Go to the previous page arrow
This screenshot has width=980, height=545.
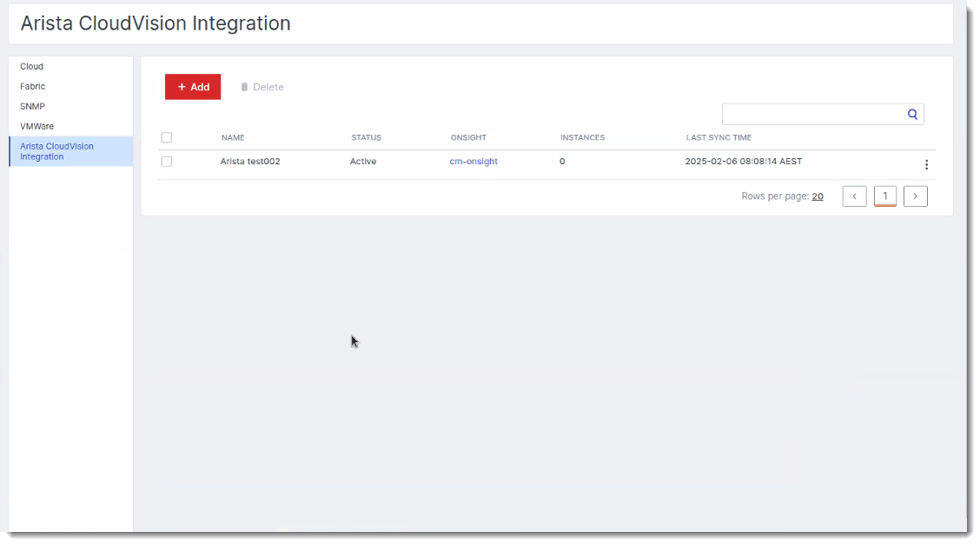click(x=854, y=196)
